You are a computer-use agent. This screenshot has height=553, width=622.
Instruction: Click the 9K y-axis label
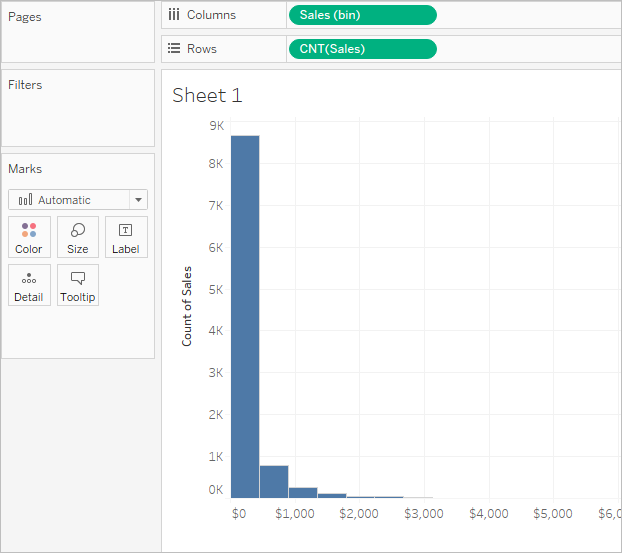click(x=217, y=126)
